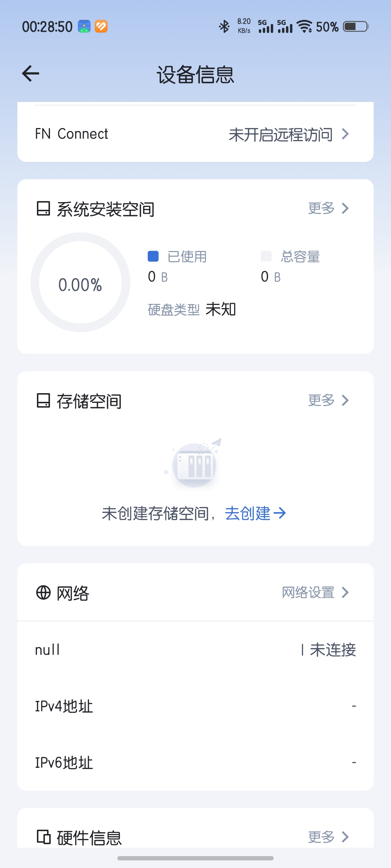Open 更多 for 存储空间
This screenshot has height=868, width=391.
(x=328, y=400)
